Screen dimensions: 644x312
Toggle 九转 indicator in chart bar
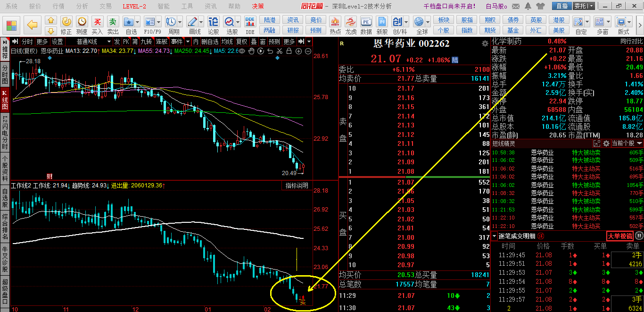click(x=146, y=42)
